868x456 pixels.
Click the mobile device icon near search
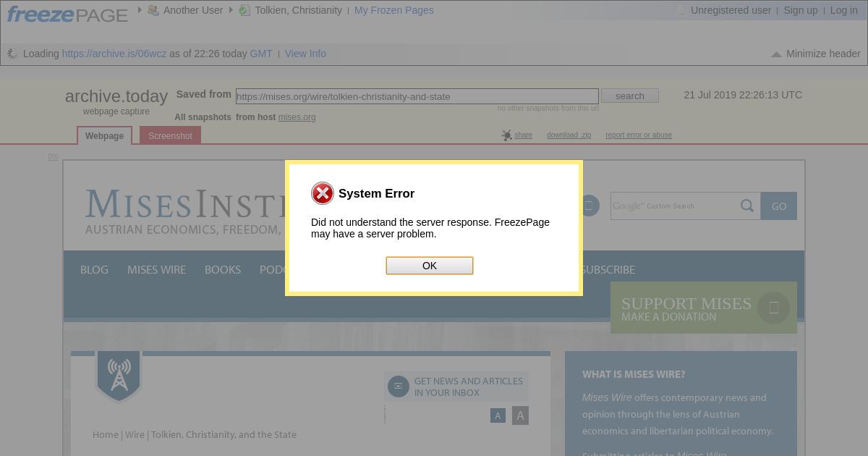(589, 206)
